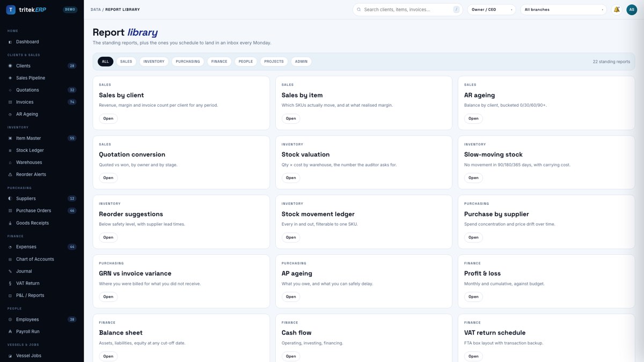644x362 pixels.
Task: Go to Purchase Orders in the sidebar
Action: coord(42,211)
